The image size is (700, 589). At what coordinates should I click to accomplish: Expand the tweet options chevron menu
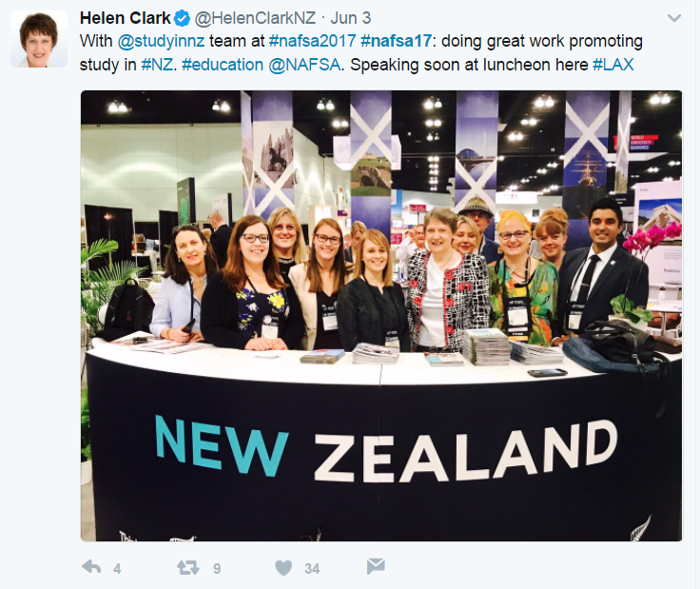tap(674, 18)
